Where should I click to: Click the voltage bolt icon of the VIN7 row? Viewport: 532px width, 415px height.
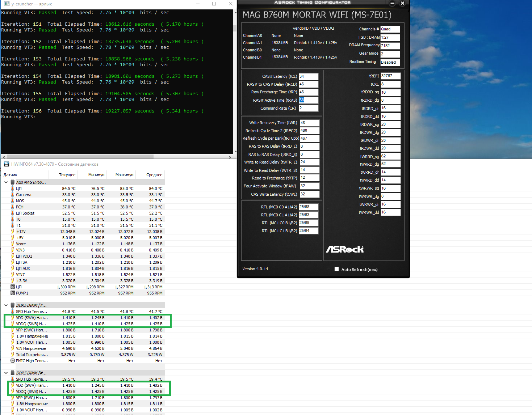pyautogui.click(x=13, y=275)
